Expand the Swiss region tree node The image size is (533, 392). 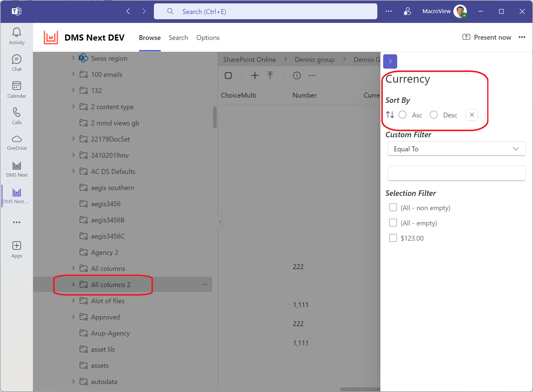pos(73,58)
